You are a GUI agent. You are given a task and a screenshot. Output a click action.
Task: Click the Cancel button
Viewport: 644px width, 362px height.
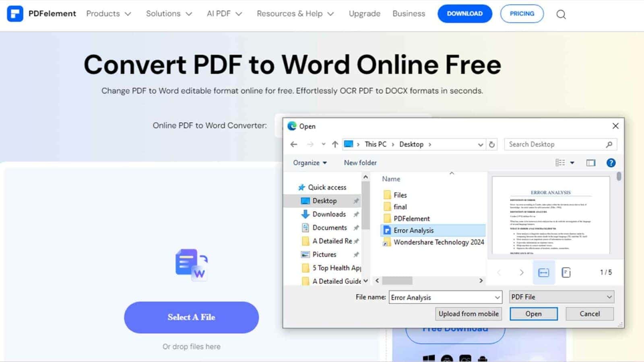(590, 314)
